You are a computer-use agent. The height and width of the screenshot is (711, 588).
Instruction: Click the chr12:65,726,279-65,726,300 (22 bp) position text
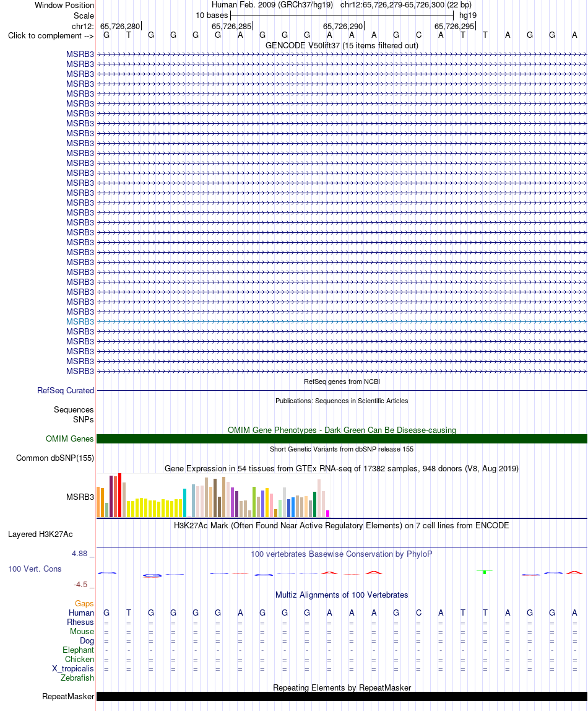tap(406, 4)
